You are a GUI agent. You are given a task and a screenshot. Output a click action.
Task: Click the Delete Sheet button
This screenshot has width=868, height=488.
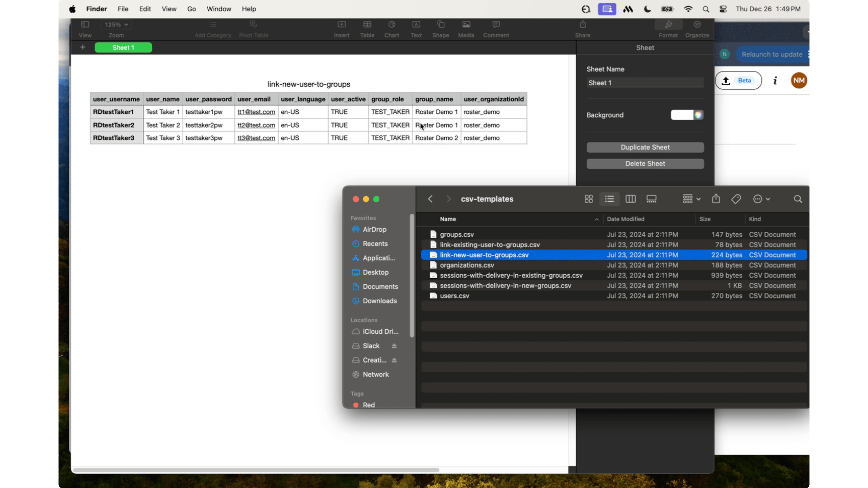tap(645, 164)
